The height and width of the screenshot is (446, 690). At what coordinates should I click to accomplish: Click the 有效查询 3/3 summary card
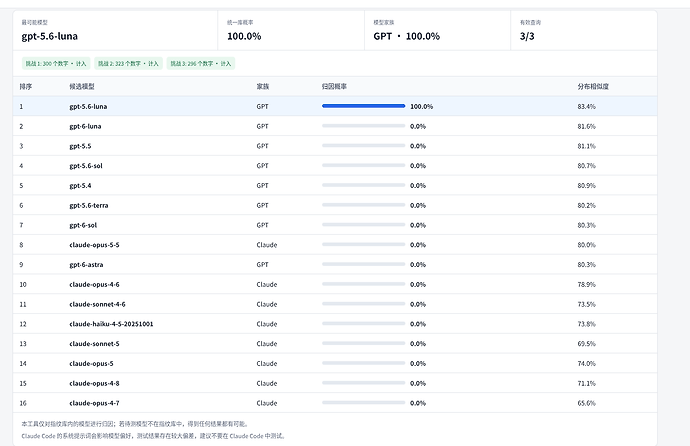pos(584,31)
